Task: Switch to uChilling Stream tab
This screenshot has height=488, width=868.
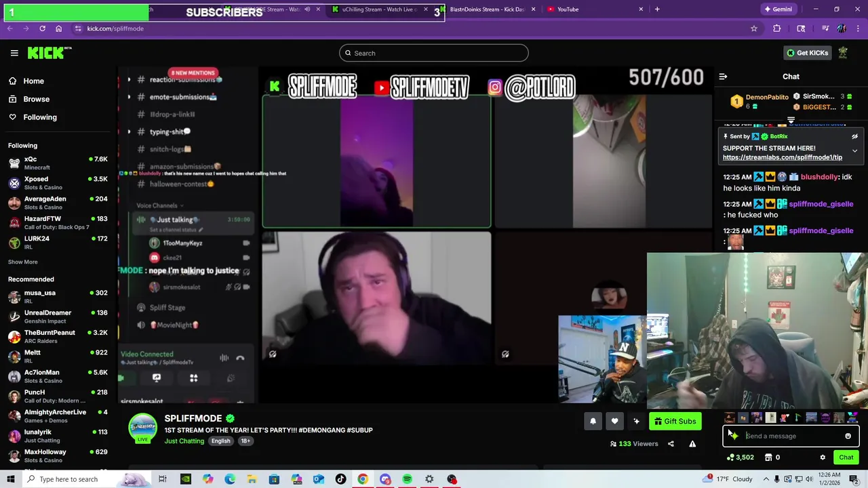Action: click(379, 9)
